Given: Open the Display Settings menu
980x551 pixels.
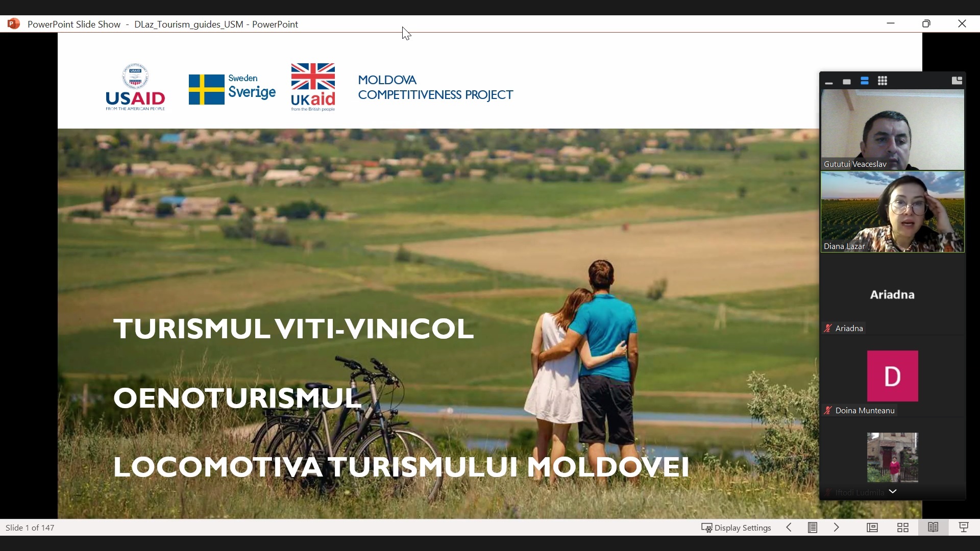Looking at the screenshot, I should [x=737, y=528].
